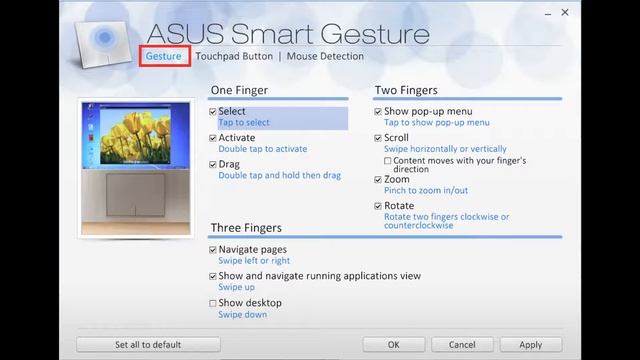Open the Touchpad Button tab
This screenshot has width=640, height=360.
(234, 56)
